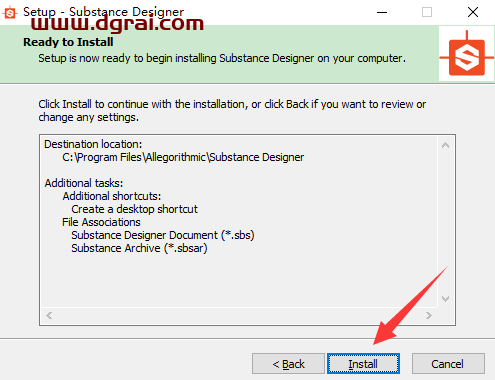Click the summary box scroll up arrow
495x380 pixels.
pyautogui.click(x=446, y=145)
